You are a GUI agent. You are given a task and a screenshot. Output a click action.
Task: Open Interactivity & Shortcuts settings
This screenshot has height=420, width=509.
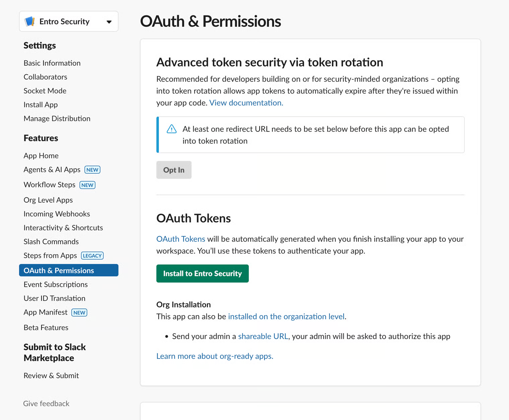pyautogui.click(x=63, y=228)
